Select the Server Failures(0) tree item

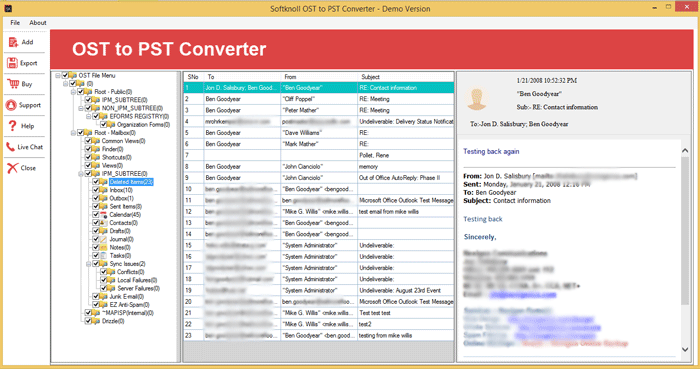click(x=138, y=288)
